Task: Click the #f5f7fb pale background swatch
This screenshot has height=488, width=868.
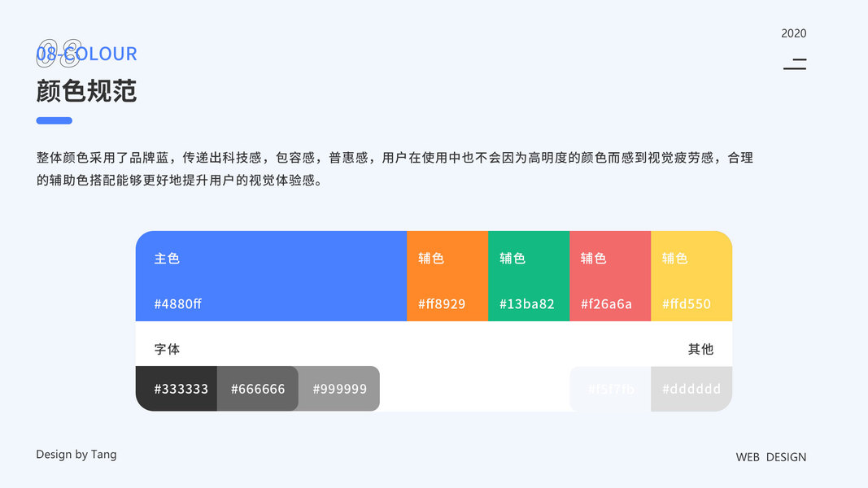Action: pos(610,389)
